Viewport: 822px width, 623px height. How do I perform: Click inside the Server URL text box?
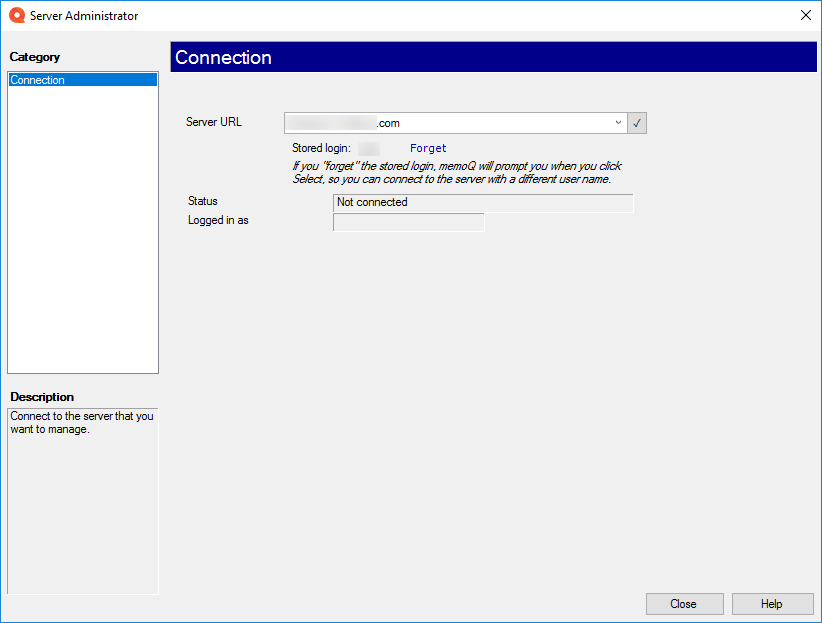point(450,123)
